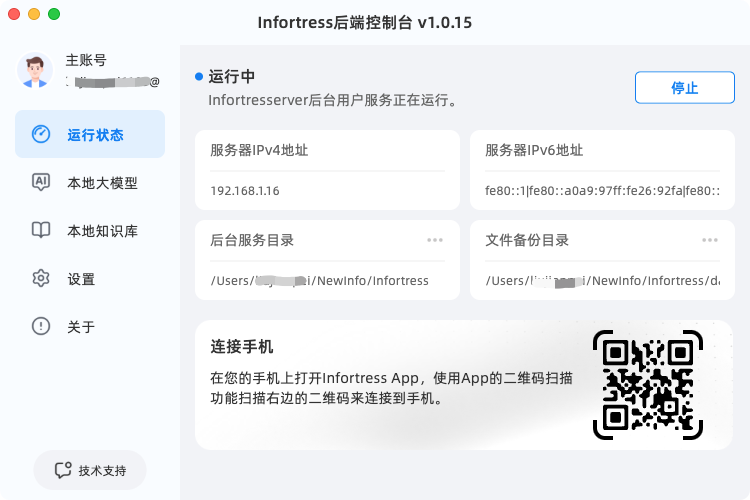Viewport: 750px width, 500px height.
Task: Click the 文件备份目录 path value
Action: [x=603, y=281]
